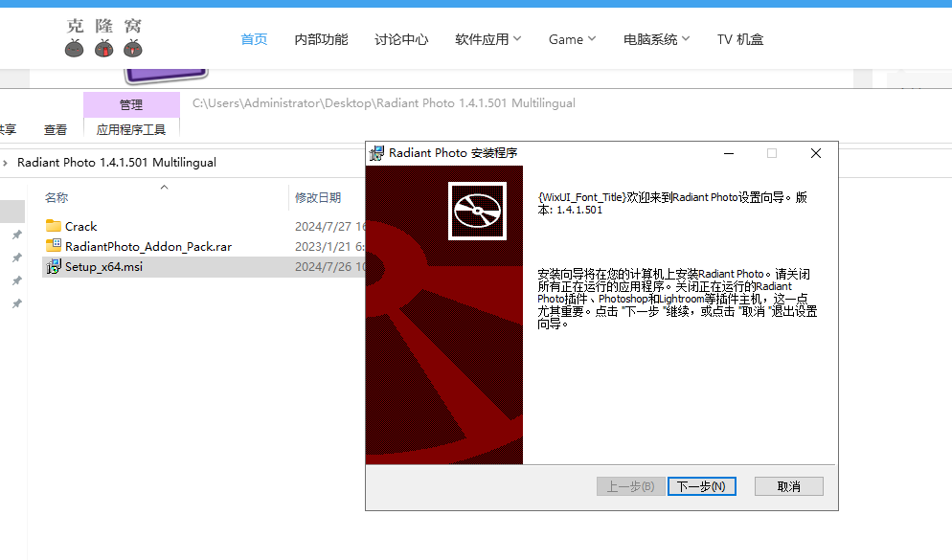
Task: Click the Crack folder name
Action: click(80, 226)
